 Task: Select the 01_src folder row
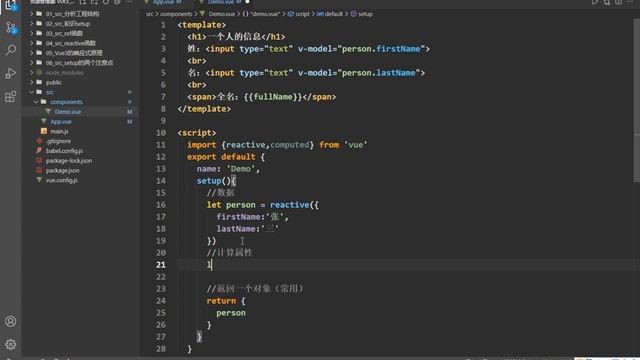pos(80,14)
